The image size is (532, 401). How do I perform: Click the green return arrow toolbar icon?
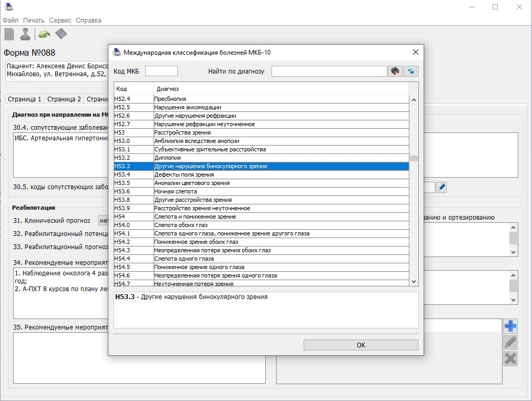[x=44, y=35]
